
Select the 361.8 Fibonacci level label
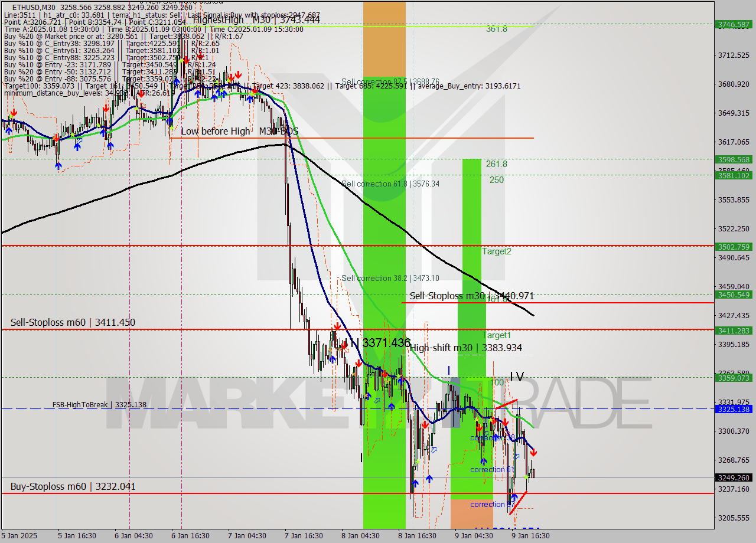[x=497, y=28]
